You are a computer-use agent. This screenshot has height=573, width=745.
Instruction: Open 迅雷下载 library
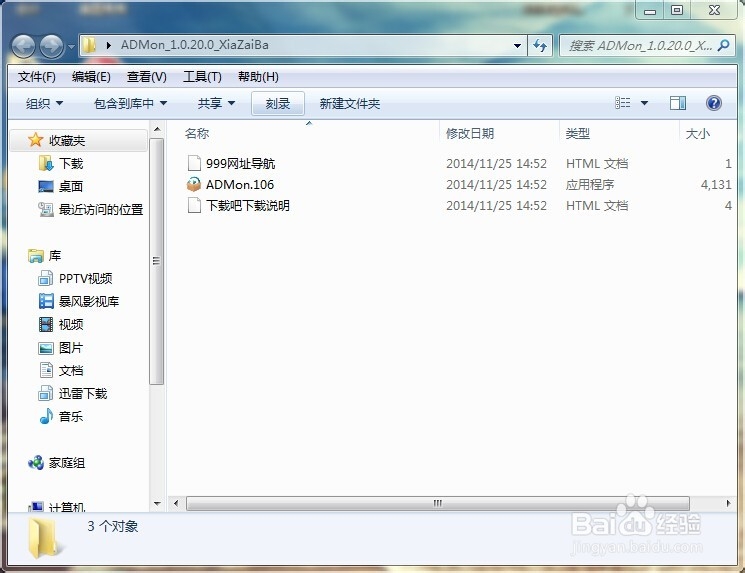point(83,393)
